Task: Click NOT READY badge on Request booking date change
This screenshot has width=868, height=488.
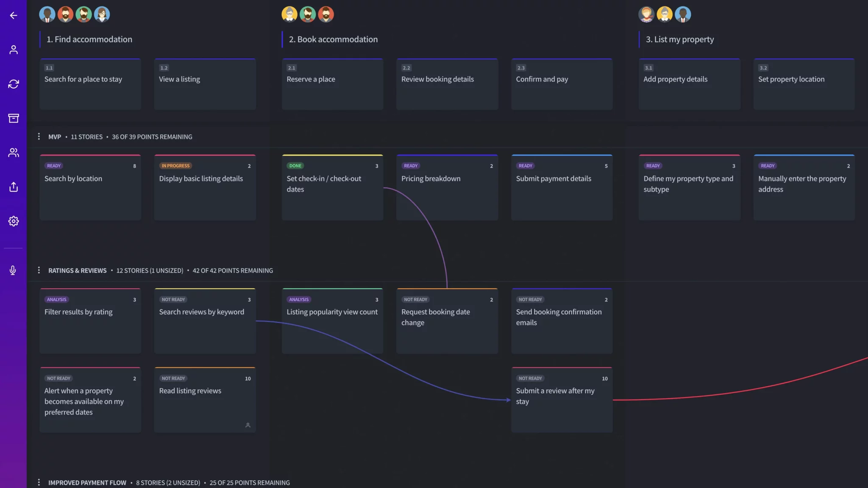Action: coord(415,299)
